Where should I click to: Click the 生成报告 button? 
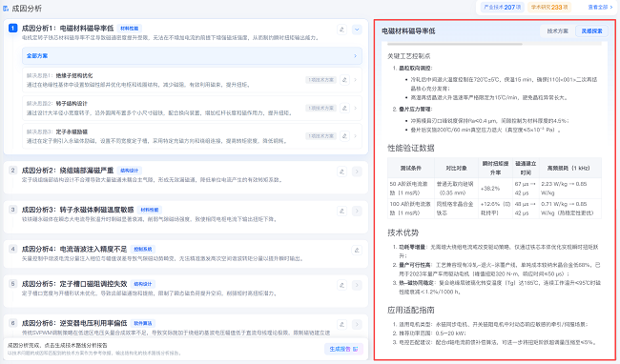coord(343,349)
